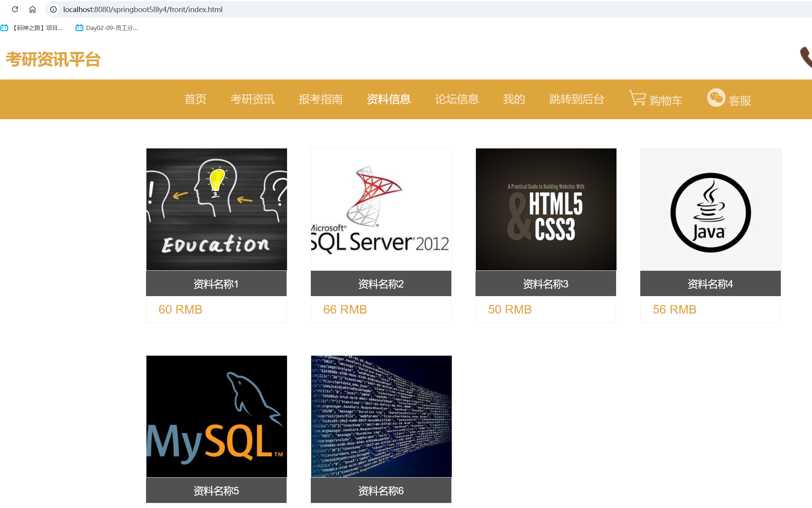Open the Education chalkboard thumbnail

pyautogui.click(x=217, y=209)
